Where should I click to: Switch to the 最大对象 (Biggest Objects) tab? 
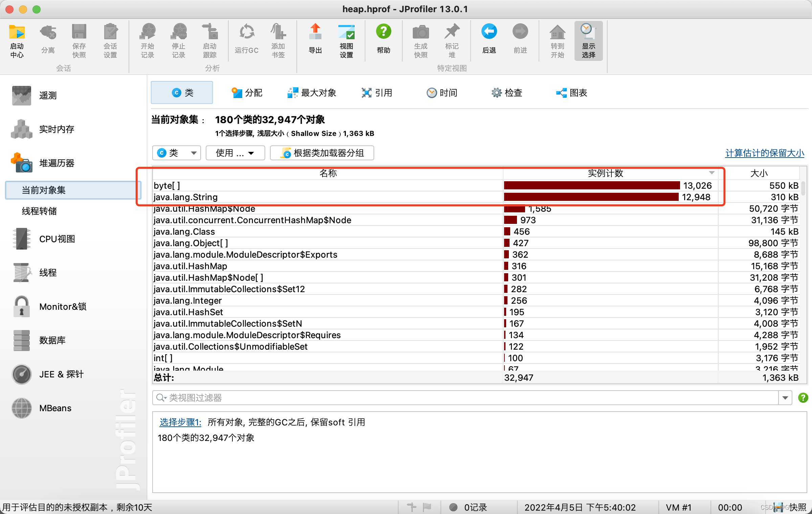point(311,93)
